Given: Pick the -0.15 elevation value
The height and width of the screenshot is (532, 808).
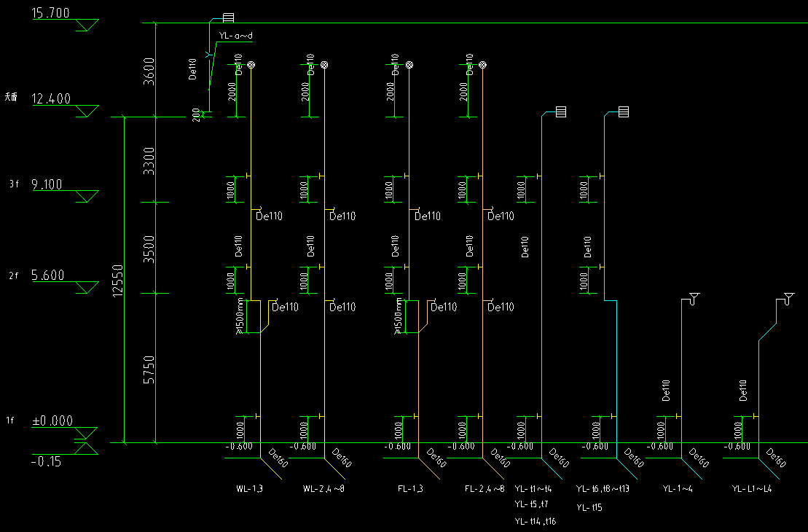Looking at the screenshot, I should [46, 461].
